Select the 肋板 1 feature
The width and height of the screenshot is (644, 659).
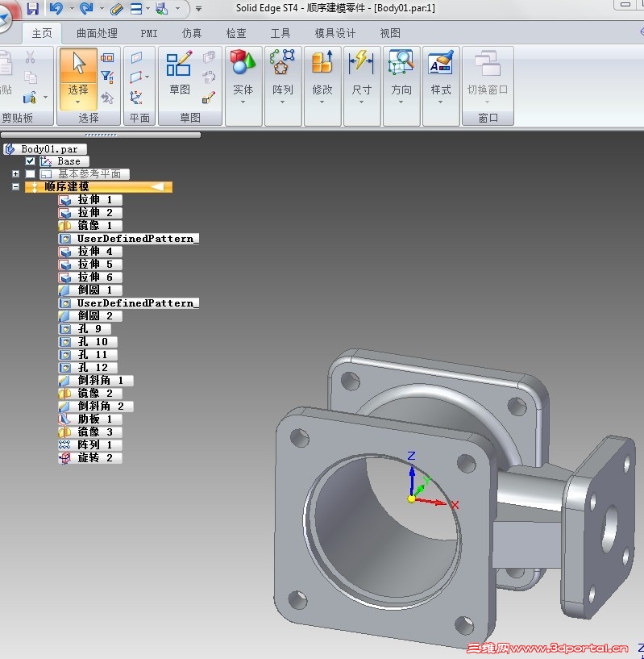point(90,419)
